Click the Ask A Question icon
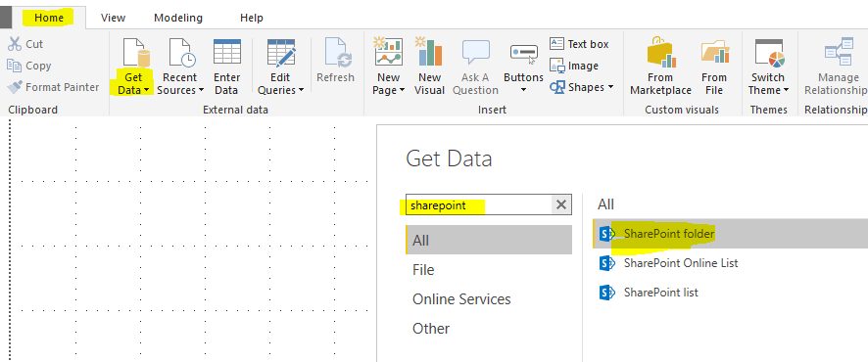Viewport: 868px width, 362px height. [475, 53]
